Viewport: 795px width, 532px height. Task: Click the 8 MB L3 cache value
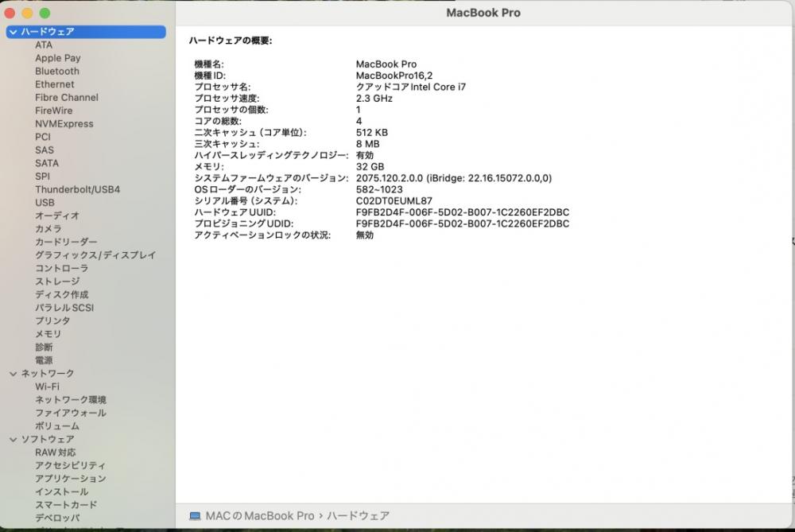pos(367,145)
